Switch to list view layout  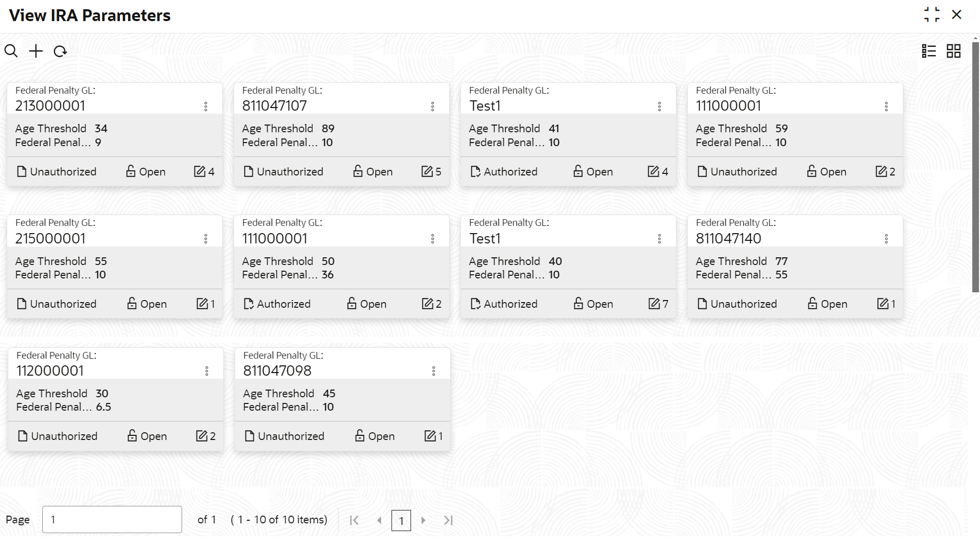pos(929,51)
